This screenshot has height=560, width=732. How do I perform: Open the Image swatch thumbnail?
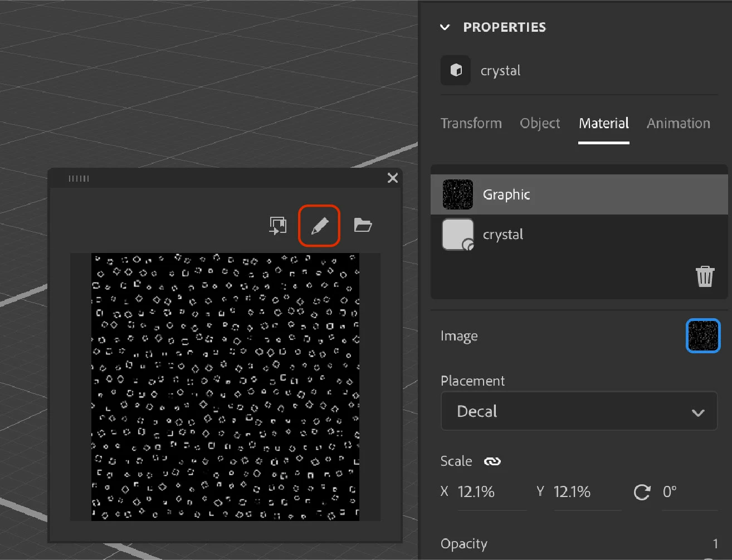tap(703, 336)
